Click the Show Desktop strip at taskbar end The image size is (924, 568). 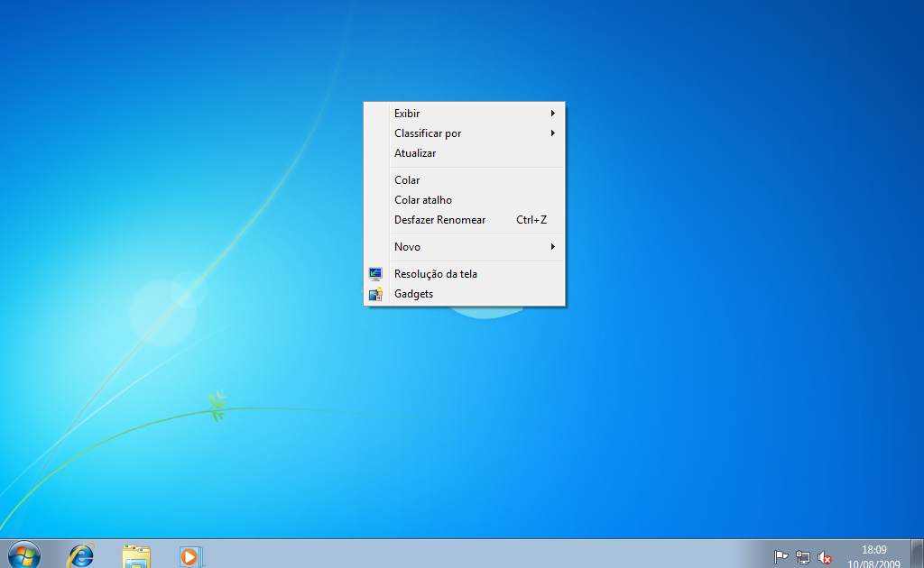(917, 554)
